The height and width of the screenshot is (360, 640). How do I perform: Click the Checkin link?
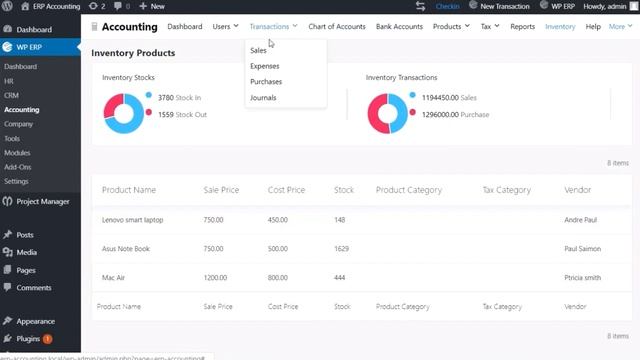point(447,6)
